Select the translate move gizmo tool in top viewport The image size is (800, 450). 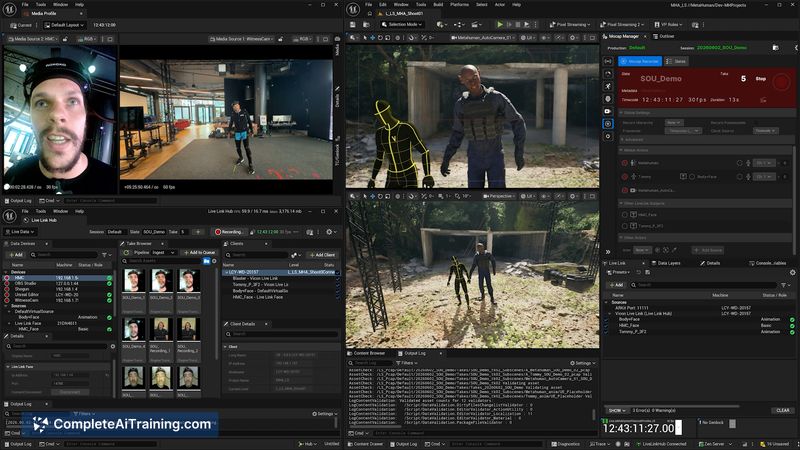pyautogui.click(x=372, y=38)
